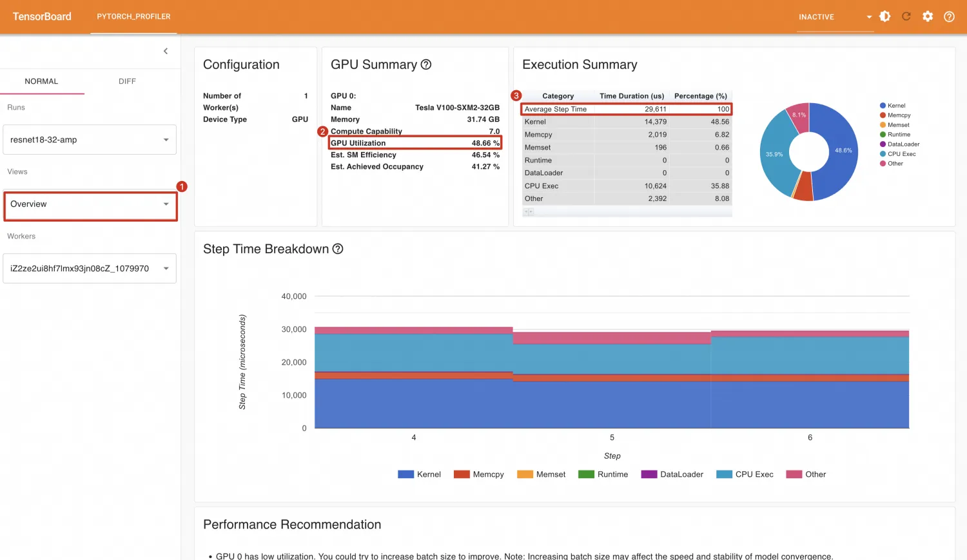The height and width of the screenshot is (560, 967).
Task: Switch to the PYTORCH_PROFILER tab
Action: tap(133, 17)
